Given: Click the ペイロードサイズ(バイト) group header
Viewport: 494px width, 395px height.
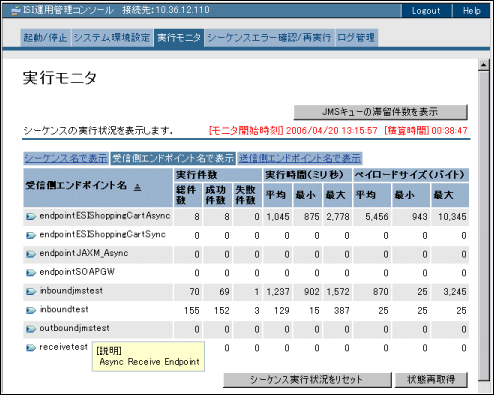Looking at the screenshot, I should click(411, 175).
